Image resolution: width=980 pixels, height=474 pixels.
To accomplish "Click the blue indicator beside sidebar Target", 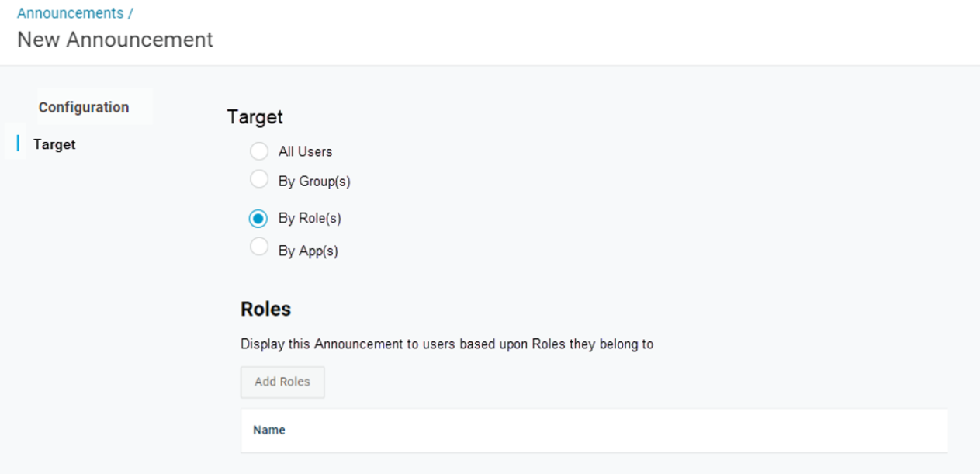I will pos(18,144).
